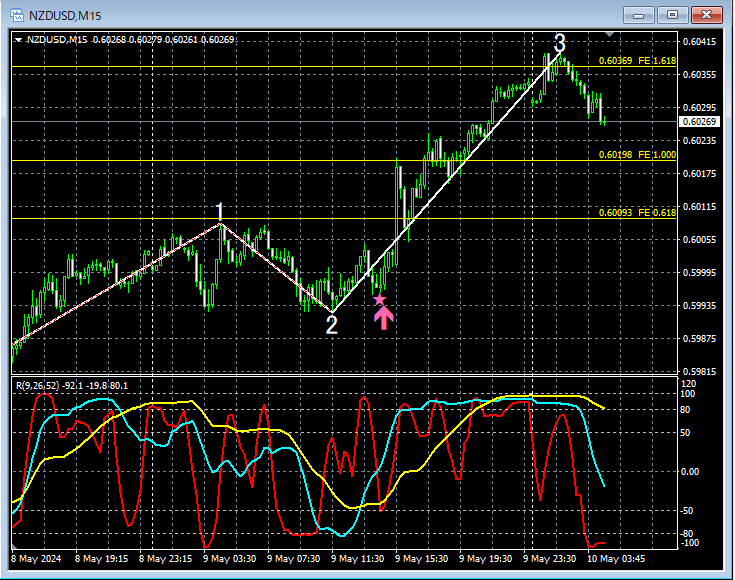Click the R(9,26,52) indicator label
The height and width of the screenshot is (580, 735).
(70, 385)
